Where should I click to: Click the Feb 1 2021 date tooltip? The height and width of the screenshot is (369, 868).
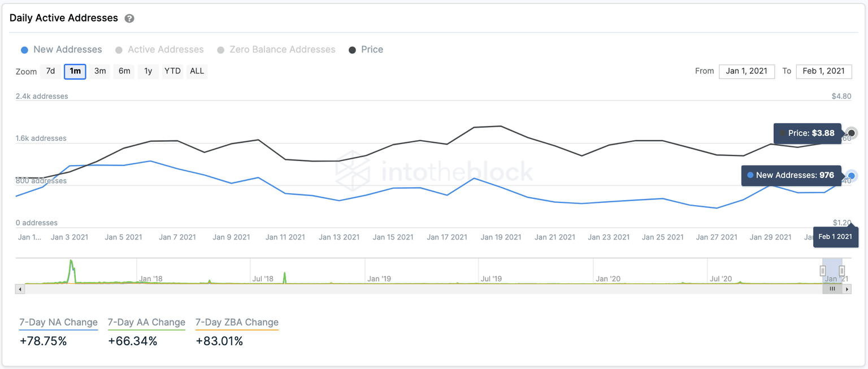(x=835, y=237)
